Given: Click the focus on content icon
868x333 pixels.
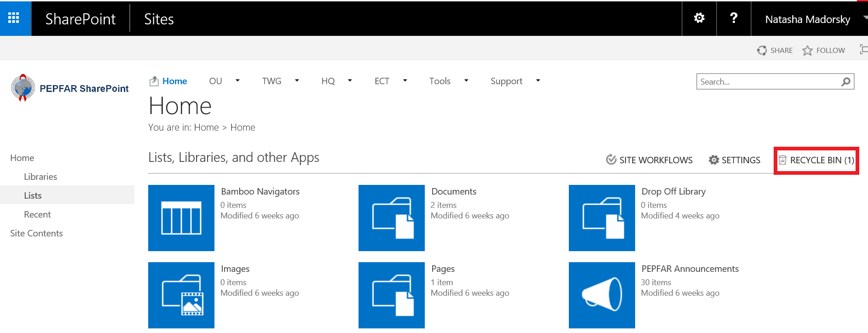Looking at the screenshot, I should 864,49.
